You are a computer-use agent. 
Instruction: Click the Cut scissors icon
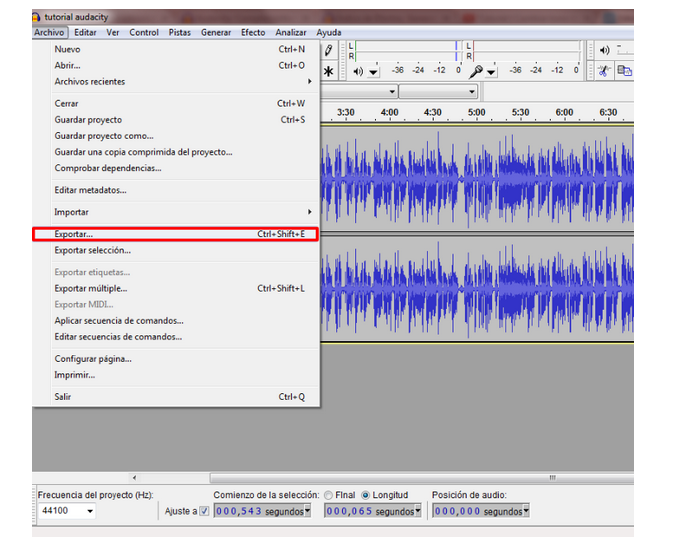click(604, 71)
